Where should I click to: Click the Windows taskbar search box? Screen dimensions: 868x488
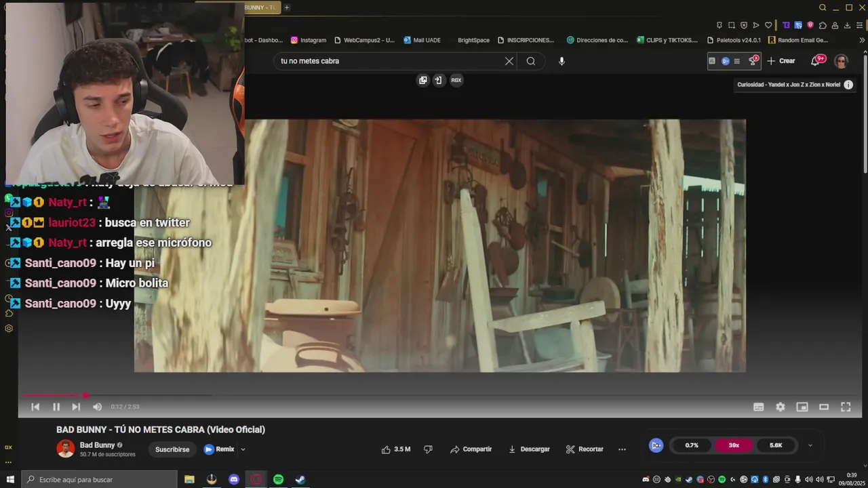coord(99,479)
